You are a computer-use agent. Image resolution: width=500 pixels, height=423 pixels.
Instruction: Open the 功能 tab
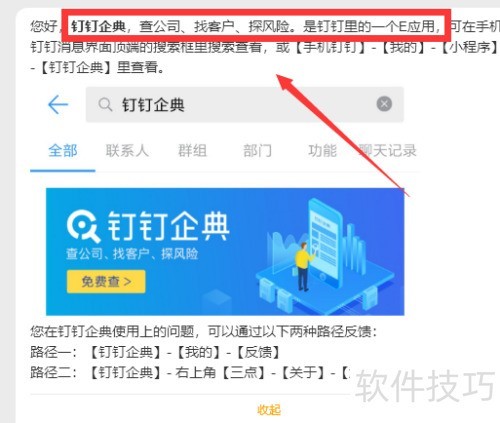click(x=322, y=151)
